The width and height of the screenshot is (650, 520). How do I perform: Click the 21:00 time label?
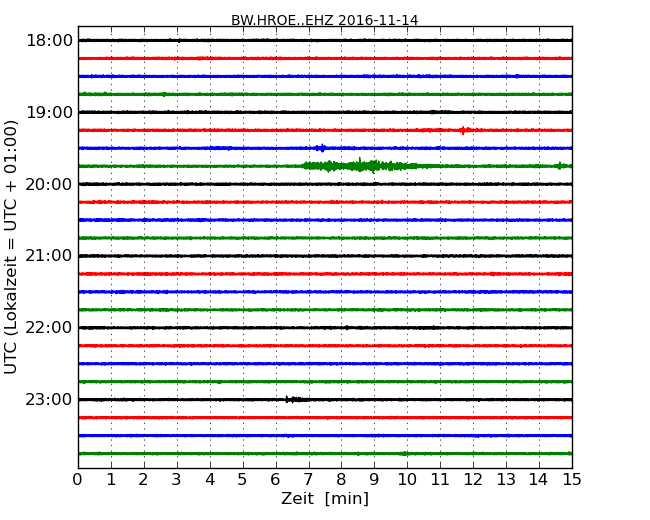pyautogui.click(x=49, y=256)
